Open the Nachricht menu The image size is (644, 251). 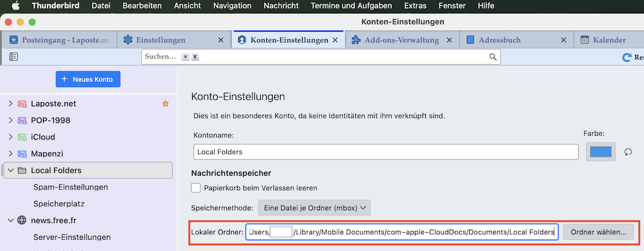pyautogui.click(x=281, y=6)
